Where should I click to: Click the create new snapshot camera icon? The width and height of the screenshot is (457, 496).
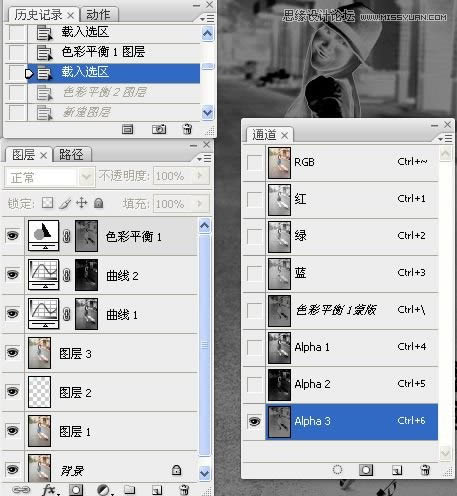tap(159, 129)
